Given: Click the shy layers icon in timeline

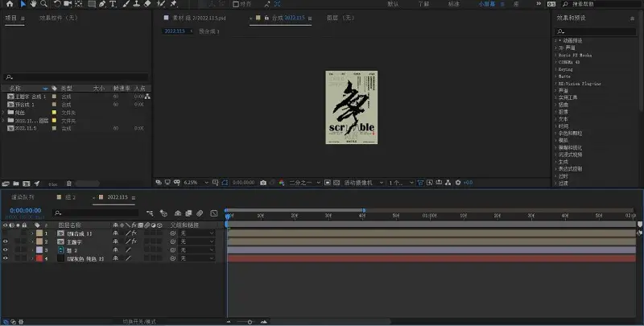Looking at the screenshot, I should pos(178,213).
